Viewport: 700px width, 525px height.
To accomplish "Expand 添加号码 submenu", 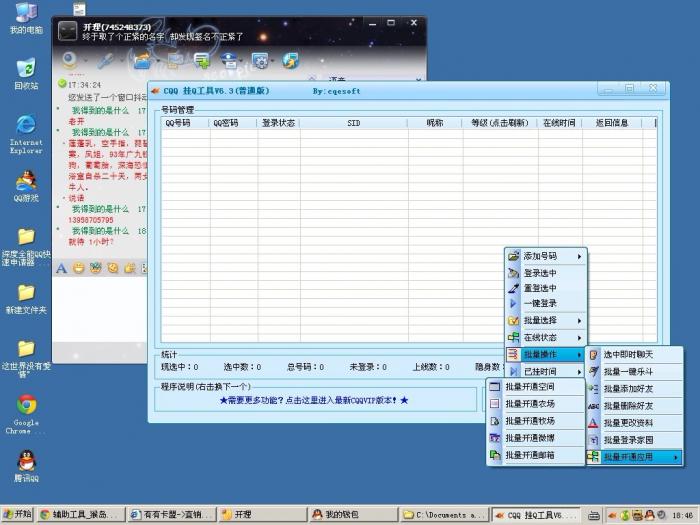I will (546, 256).
